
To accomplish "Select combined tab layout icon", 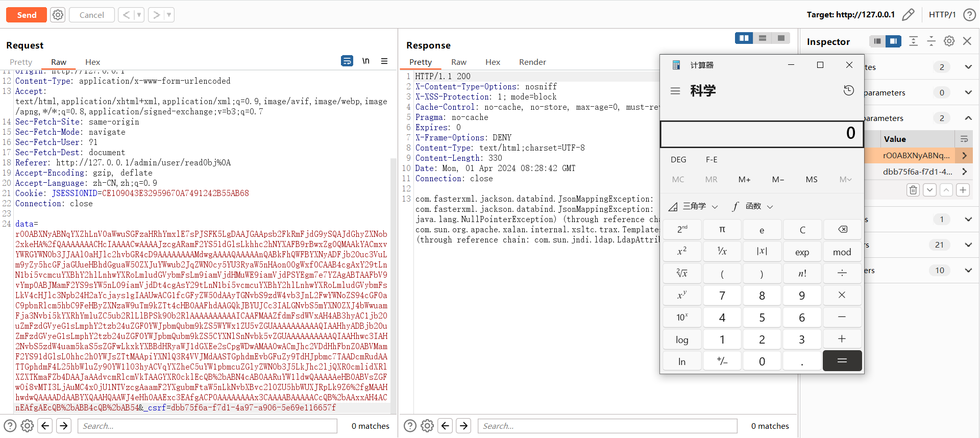I will [x=781, y=38].
